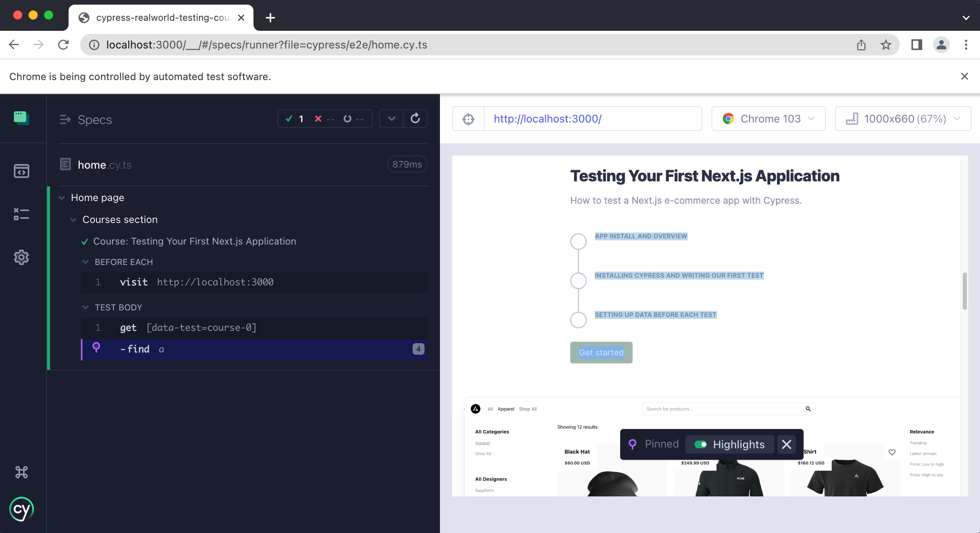Screen dimensions: 980x533
Task: Select the App Install and Overview circle
Action: pyautogui.click(x=578, y=241)
